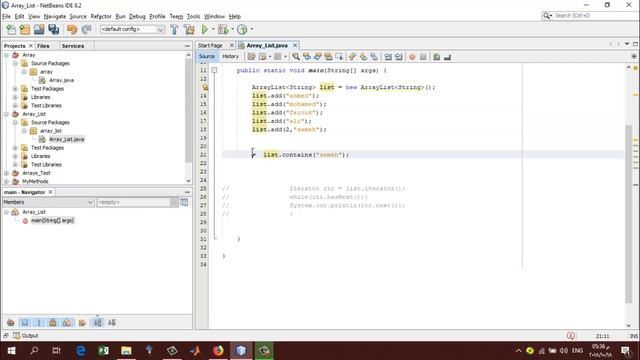Screen dimensions: 640x360
Task: Click the New Project toolbar icon
Action: [x=25, y=29]
